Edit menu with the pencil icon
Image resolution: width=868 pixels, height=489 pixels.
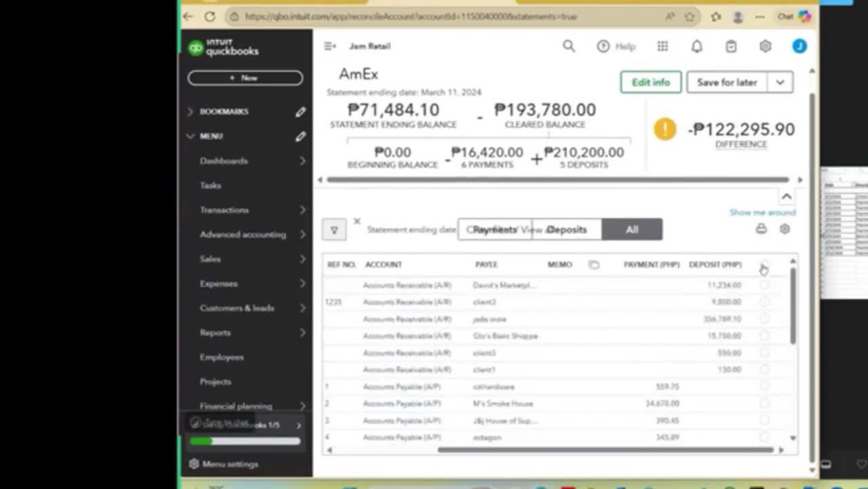click(x=300, y=136)
